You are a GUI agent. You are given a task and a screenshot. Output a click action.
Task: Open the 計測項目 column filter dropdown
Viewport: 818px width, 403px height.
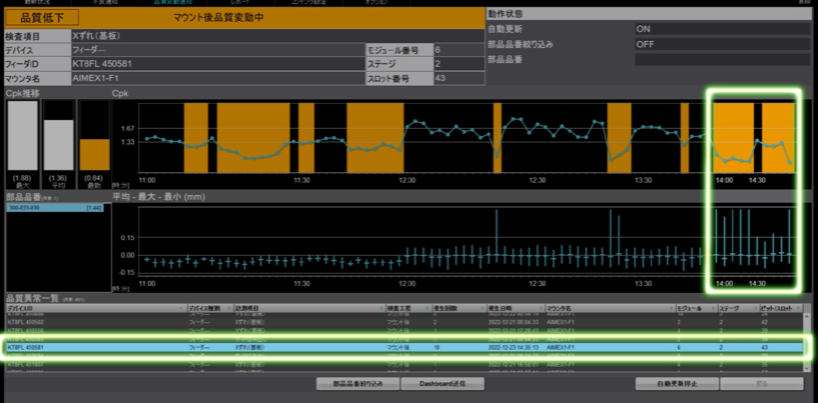click(x=380, y=309)
